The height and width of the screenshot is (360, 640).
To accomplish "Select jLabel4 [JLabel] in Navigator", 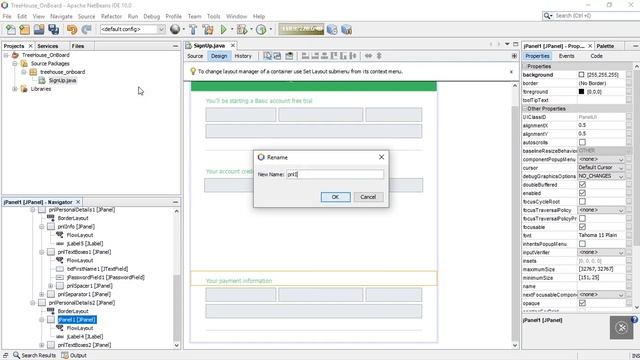I will (85, 336).
